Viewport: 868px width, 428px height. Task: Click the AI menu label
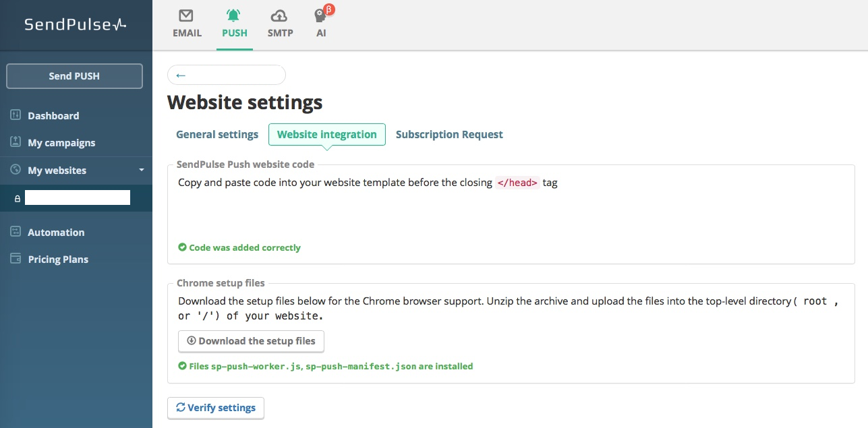[x=321, y=33]
